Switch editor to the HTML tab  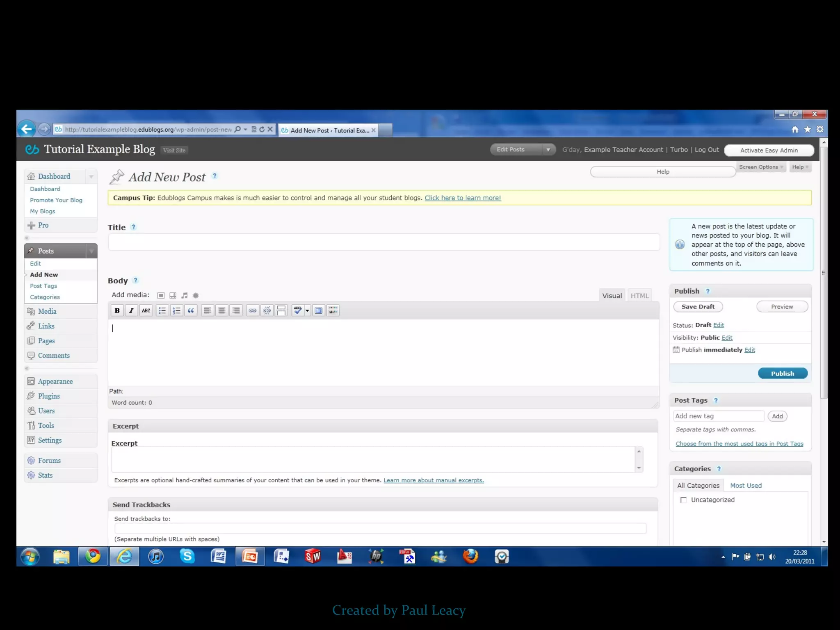pyautogui.click(x=639, y=296)
